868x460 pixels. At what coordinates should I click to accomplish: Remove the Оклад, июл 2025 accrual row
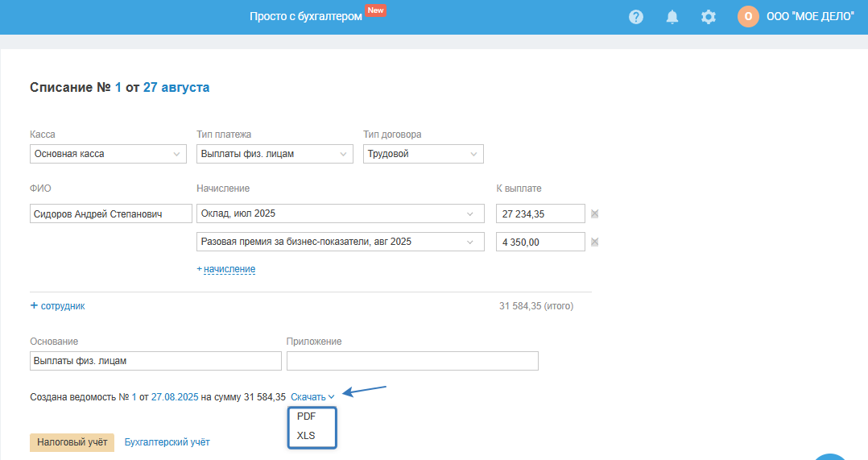594,214
